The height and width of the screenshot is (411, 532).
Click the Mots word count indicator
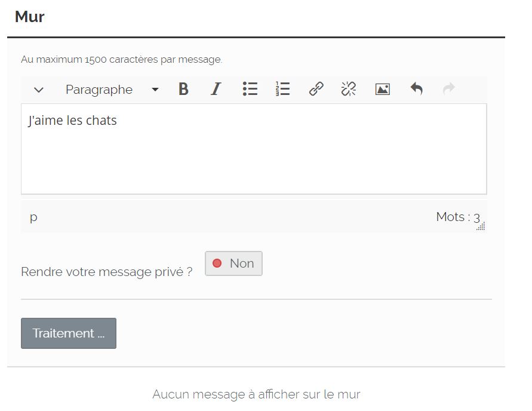click(457, 217)
